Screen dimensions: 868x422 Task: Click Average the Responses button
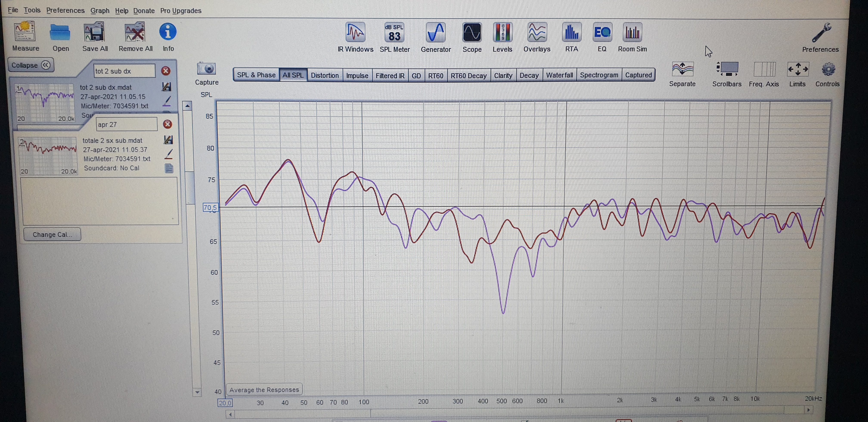pos(264,390)
